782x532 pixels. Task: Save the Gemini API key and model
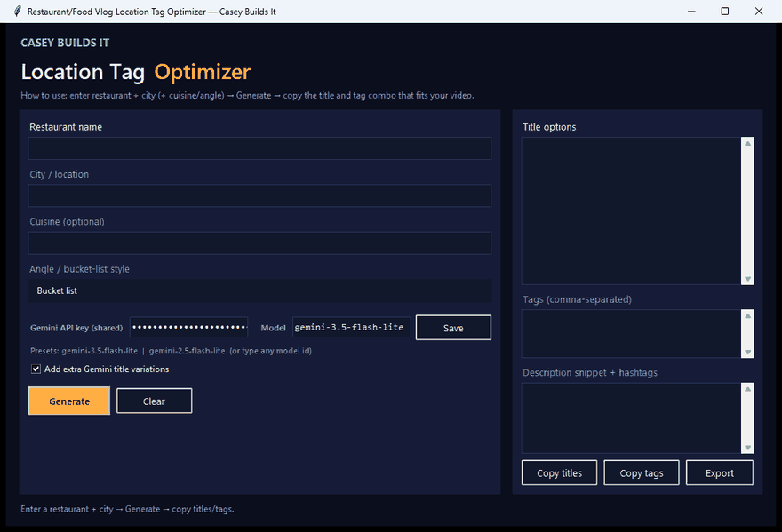(453, 328)
